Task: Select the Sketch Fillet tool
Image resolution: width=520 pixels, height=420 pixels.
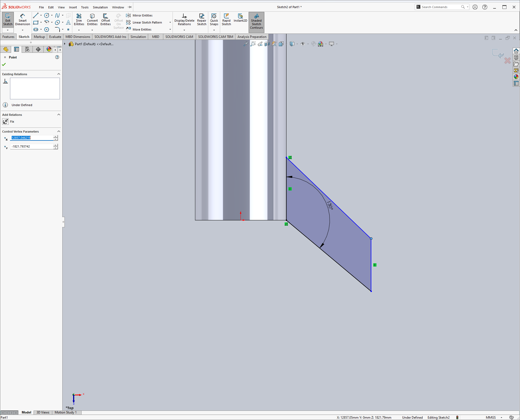Action: pos(57,29)
